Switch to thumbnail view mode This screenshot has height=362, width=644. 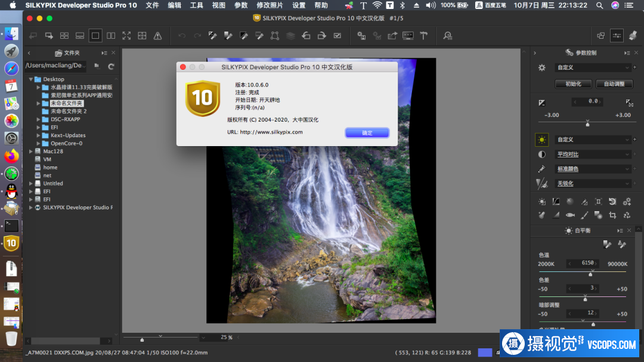coord(64,36)
